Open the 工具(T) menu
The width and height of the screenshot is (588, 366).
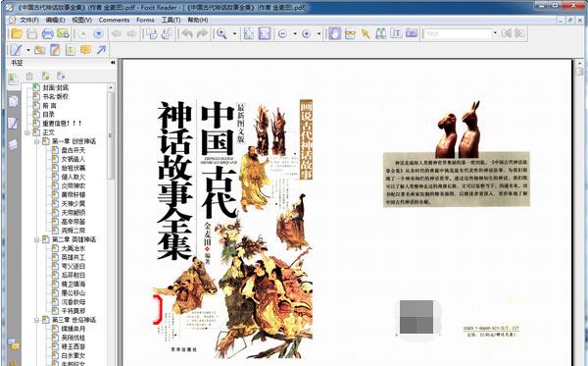pos(171,20)
